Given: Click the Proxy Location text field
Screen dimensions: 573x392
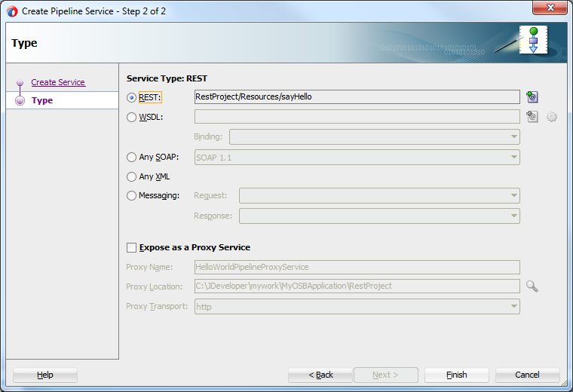Looking at the screenshot, I should pyautogui.click(x=357, y=286).
